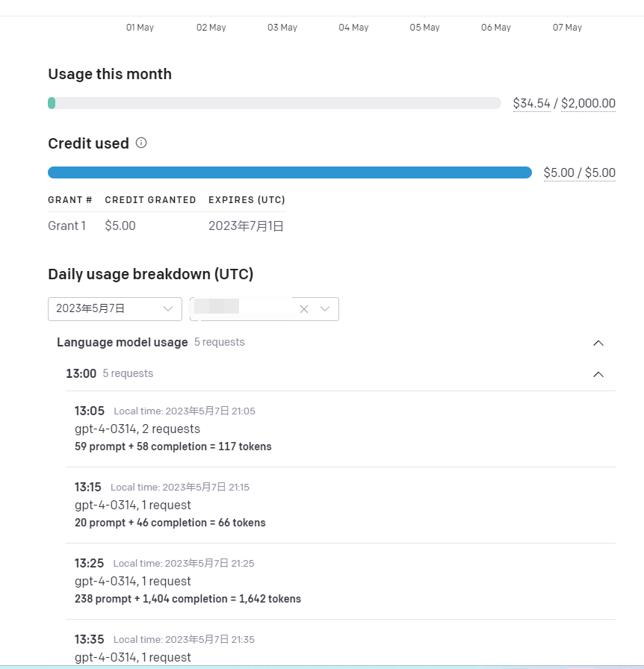Expand the user filter dropdown arrow
This screenshot has height=669, width=644.
click(x=325, y=309)
